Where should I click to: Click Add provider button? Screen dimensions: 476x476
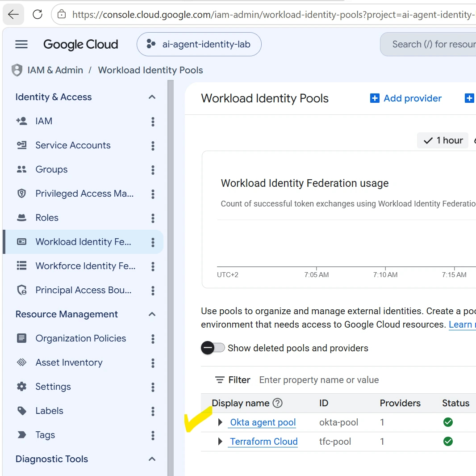pyautogui.click(x=406, y=98)
